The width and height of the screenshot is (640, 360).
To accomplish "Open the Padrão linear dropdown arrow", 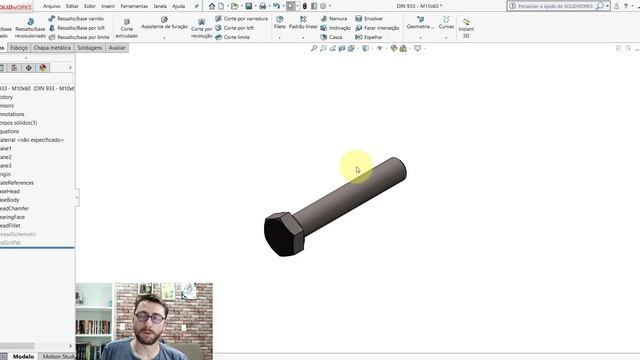I will pyautogui.click(x=303, y=38).
